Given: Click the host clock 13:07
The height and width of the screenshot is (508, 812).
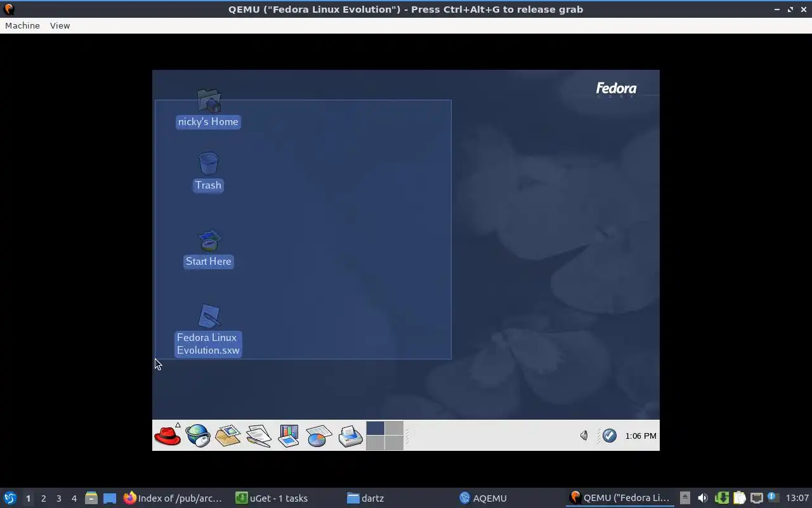Looking at the screenshot, I should coord(797,498).
